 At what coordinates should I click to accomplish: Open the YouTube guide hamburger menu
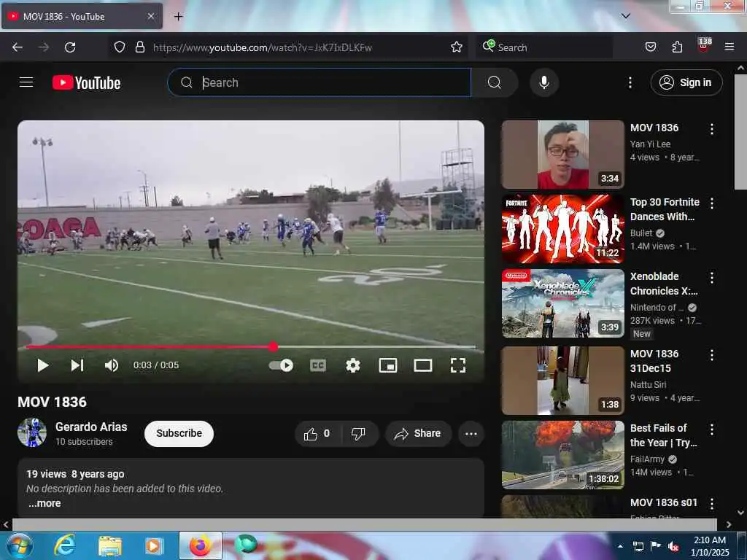coord(26,82)
